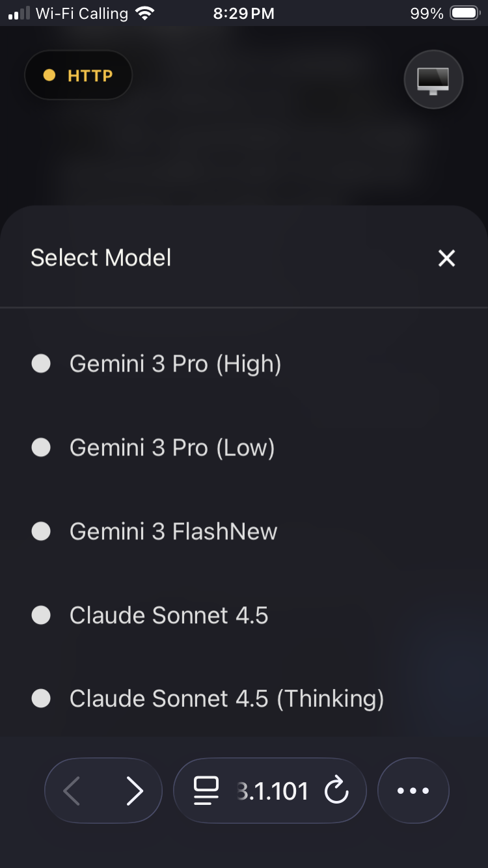Tap the HTTP connection badge

coord(78,75)
